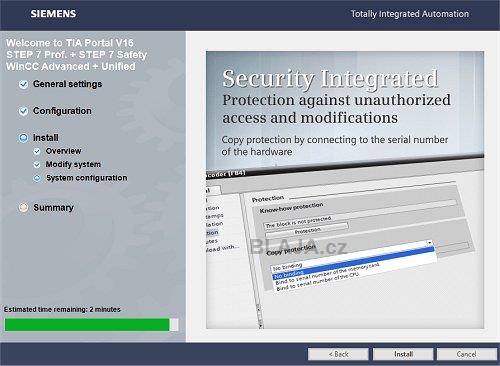This screenshot has width=500, height=366.
Task: Click the Summary pending status icon
Action: coord(23,208)
